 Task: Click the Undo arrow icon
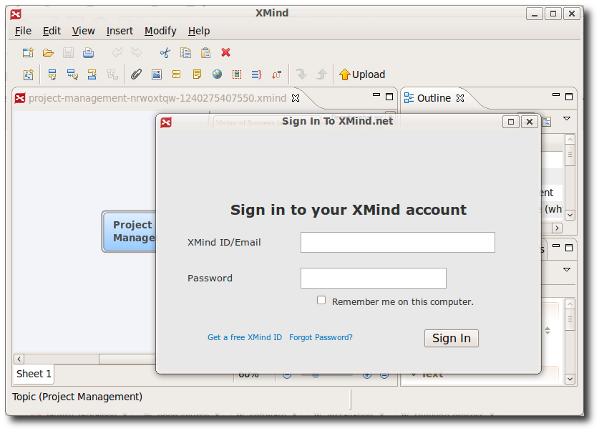(117, 52)
